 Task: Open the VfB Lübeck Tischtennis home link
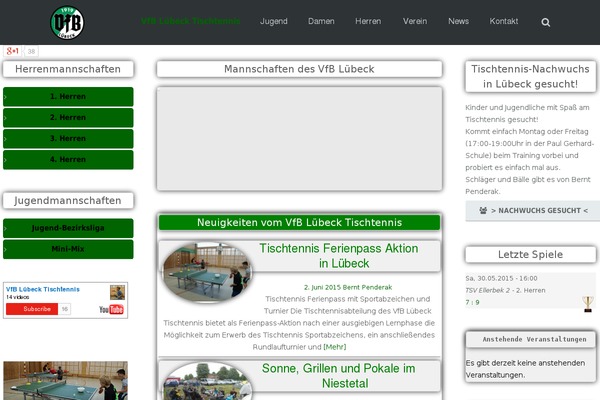click(x=190, y=21)
